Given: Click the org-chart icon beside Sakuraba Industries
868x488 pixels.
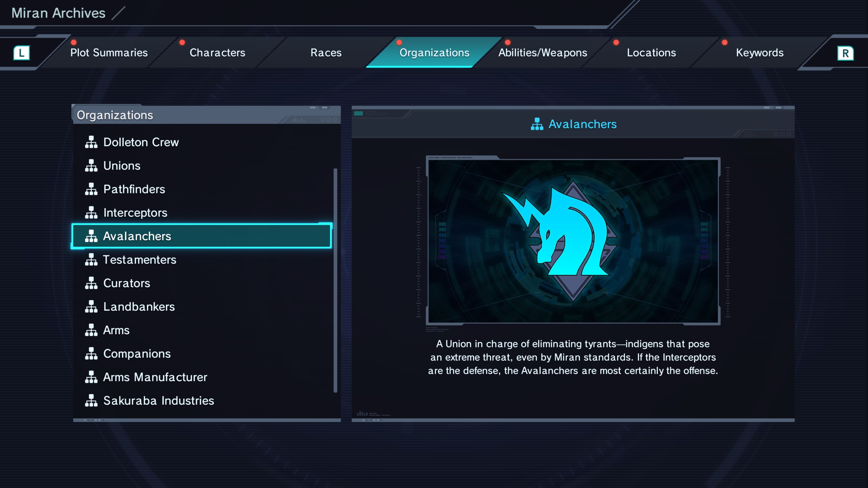Looking at the screenshot, I should tap(91, 401).
